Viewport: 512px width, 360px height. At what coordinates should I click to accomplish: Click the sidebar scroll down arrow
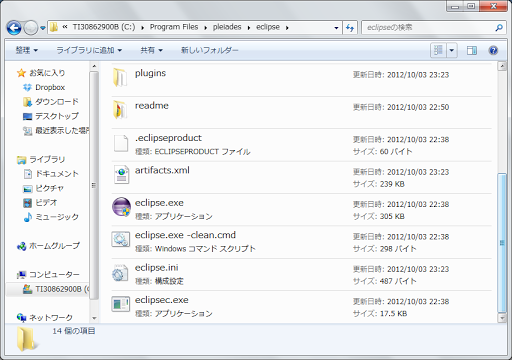94,318
